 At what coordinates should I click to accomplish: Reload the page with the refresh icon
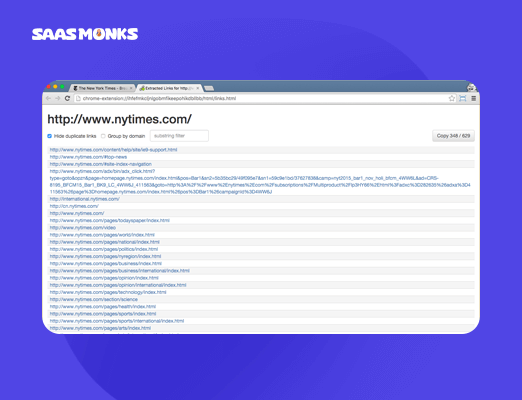tap(67, 98)
